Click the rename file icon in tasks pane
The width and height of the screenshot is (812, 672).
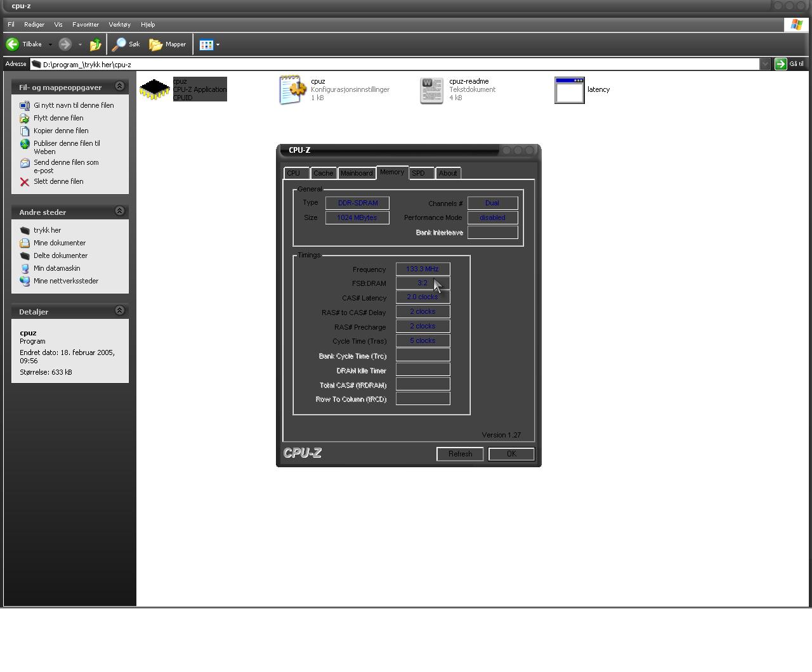click(x=25, y=105)
